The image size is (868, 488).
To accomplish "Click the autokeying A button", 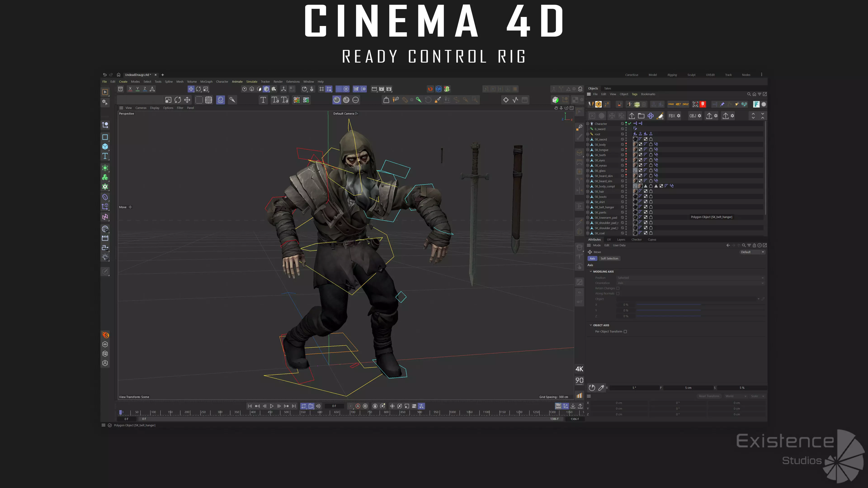I will 358,406.
